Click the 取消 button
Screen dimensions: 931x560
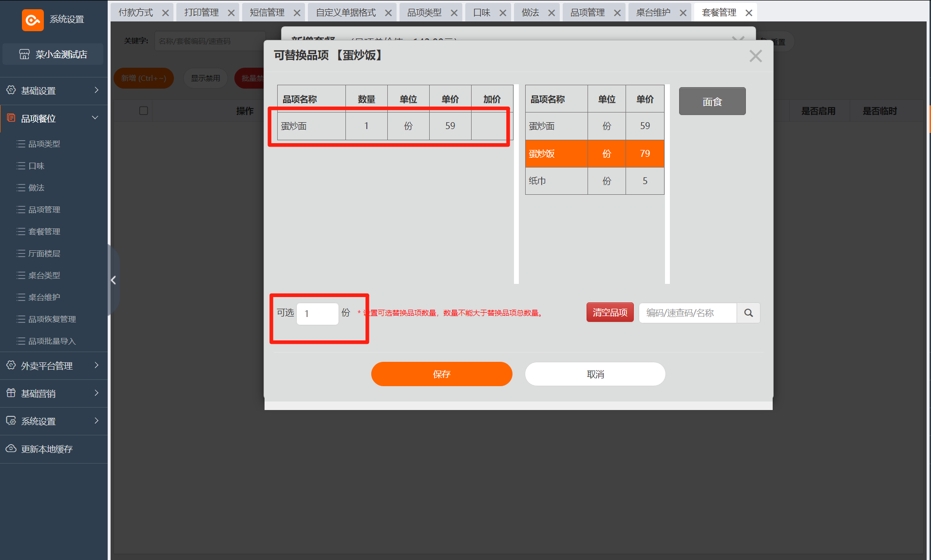coord(595,374)
